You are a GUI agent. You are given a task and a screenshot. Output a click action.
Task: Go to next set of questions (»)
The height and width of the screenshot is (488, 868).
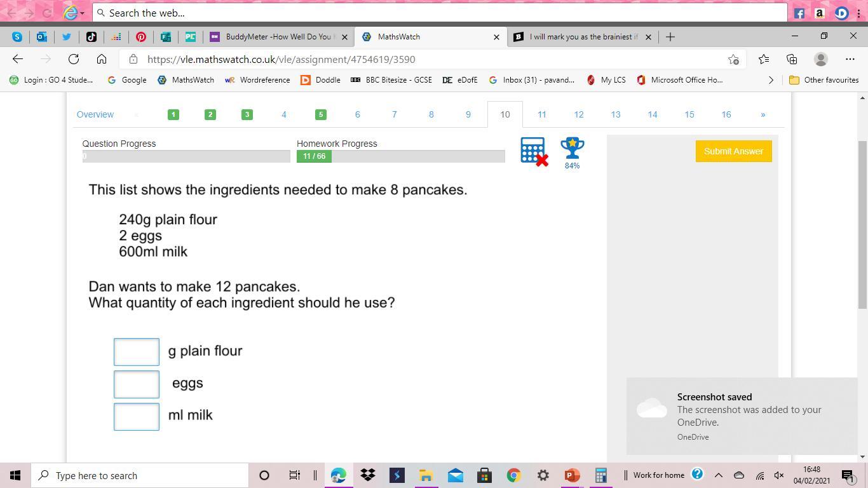pos(763,114)
